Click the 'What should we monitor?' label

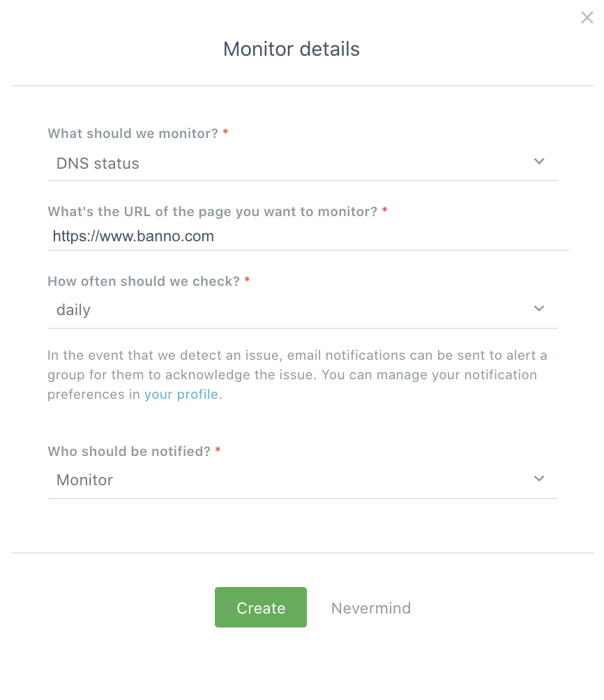click(133, 133)
